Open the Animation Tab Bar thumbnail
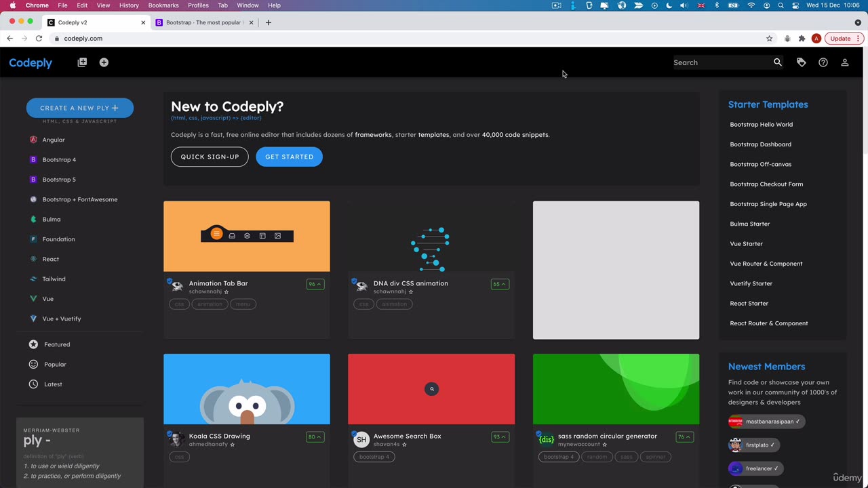The height and width of the screenshot is (488, 868). pos(247,237)
